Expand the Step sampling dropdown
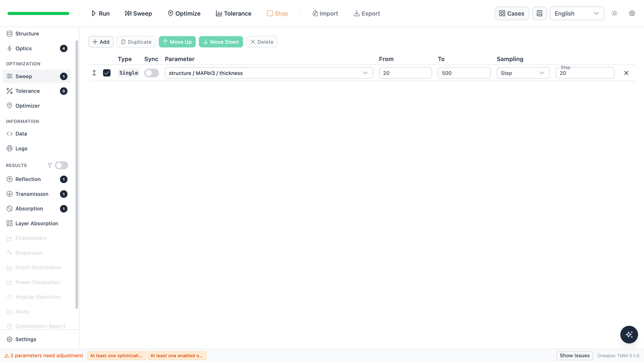Image resolution: width=644 pixels, height=362 pixels. tap(523, 73)
